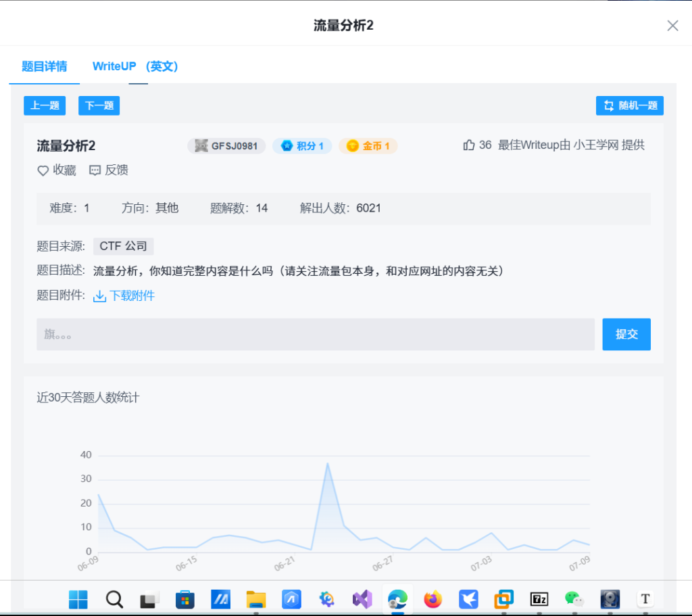Click the 下载附件 download link
The image size is (692, 616).
132,296
